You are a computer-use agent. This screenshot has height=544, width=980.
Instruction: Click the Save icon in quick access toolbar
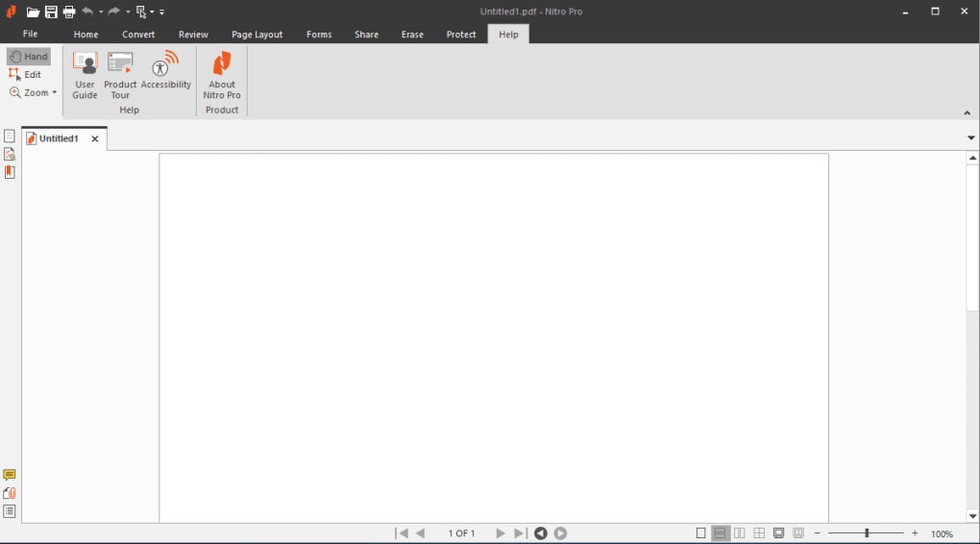51,12
